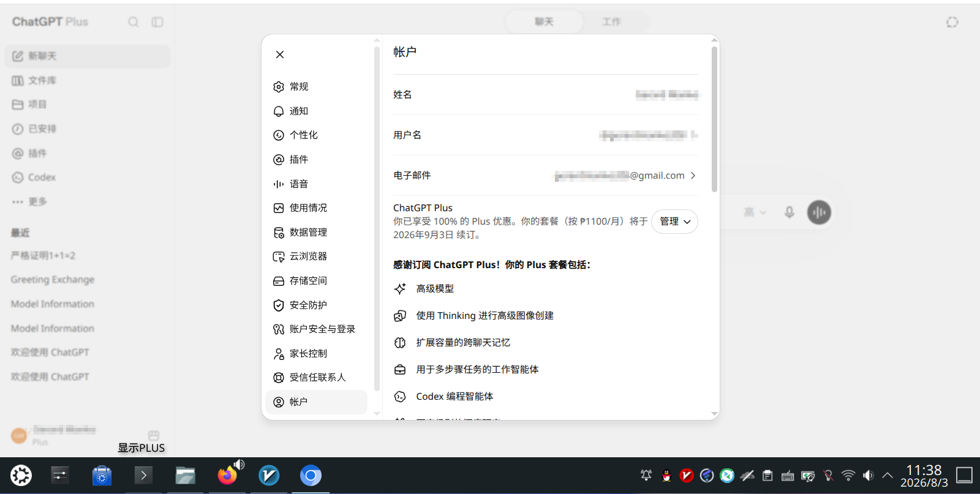
Task: Select 安全防护 in the settings menu
Action: click(x=316, y=305)
